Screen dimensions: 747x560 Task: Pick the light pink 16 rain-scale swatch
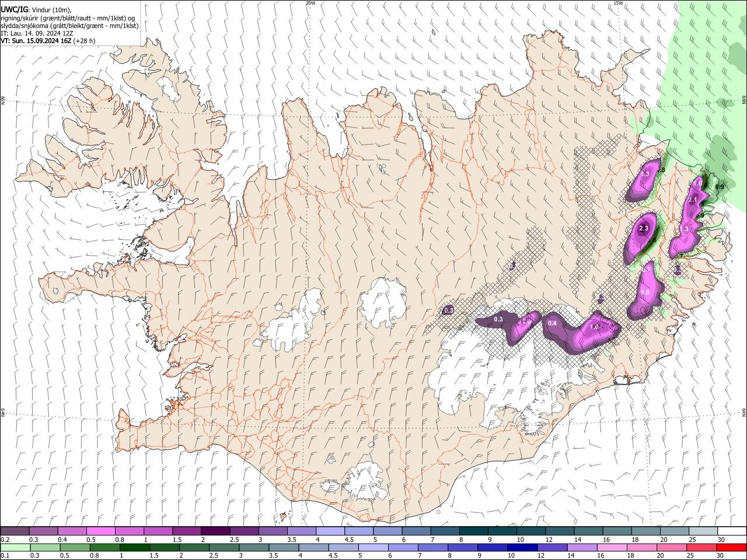point(612,547)
